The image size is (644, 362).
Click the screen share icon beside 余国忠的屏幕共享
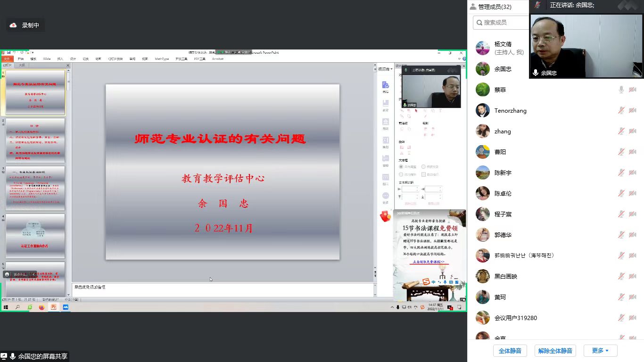4,356
